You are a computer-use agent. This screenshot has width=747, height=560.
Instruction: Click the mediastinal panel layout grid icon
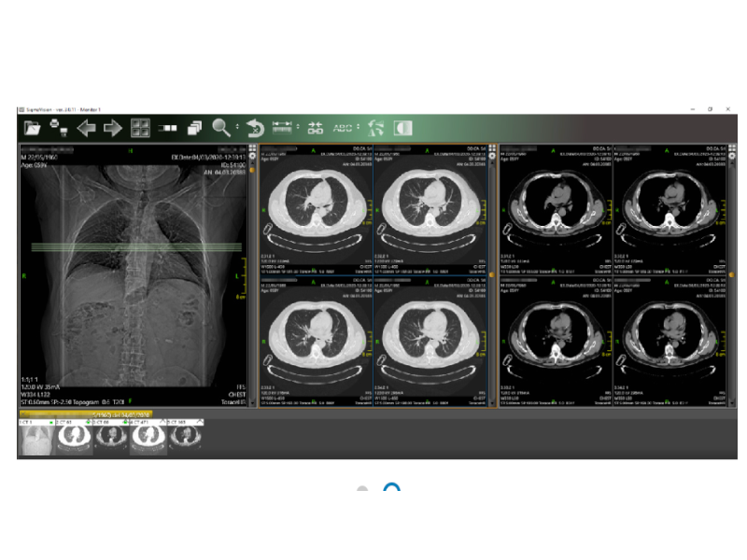click(732, 148)
